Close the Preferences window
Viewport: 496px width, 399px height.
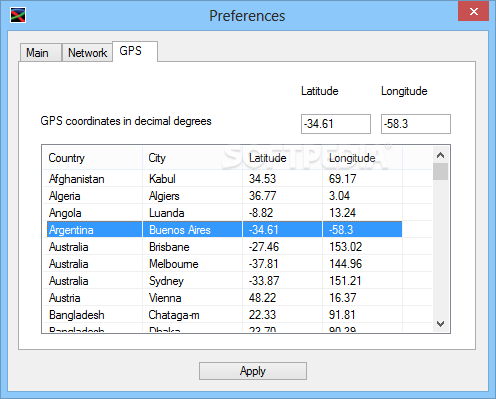point(473,12)
